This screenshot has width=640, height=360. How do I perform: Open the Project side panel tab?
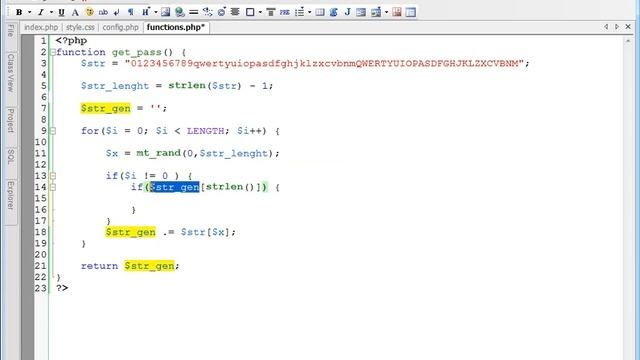point(11,120)
